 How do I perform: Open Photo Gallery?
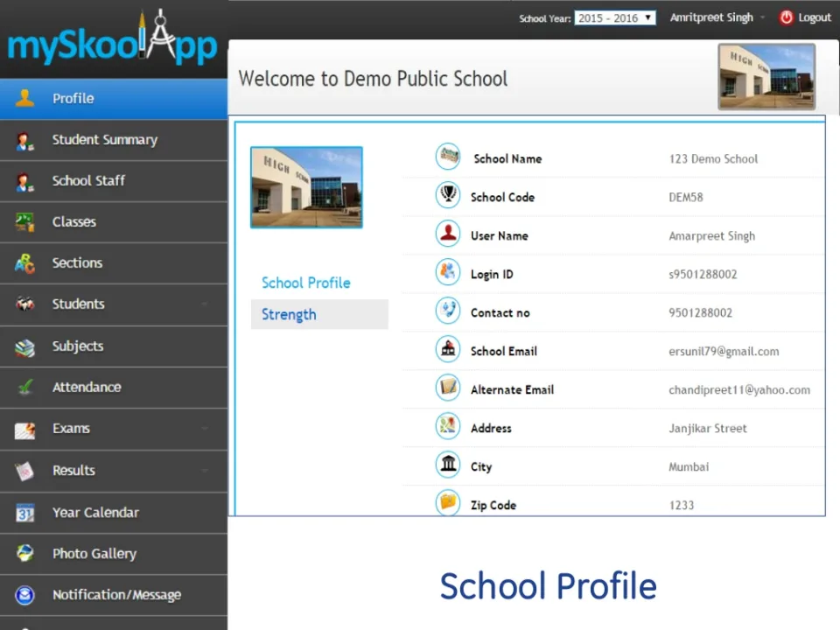114,554
